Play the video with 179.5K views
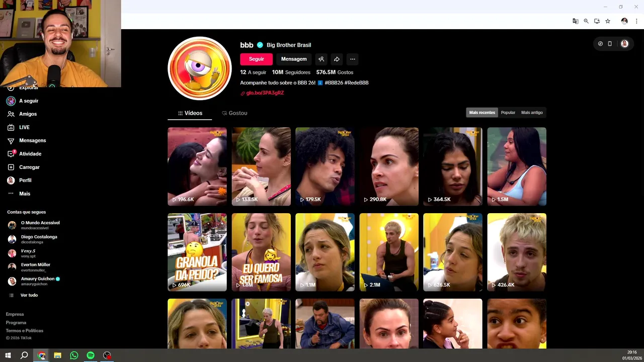The width and height of the screenshot is (644, 362). pyautogui.click(x=325, y=166)
